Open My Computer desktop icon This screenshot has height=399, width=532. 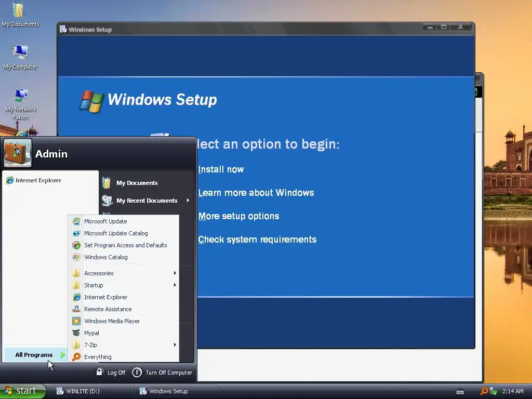pos(20,57)
